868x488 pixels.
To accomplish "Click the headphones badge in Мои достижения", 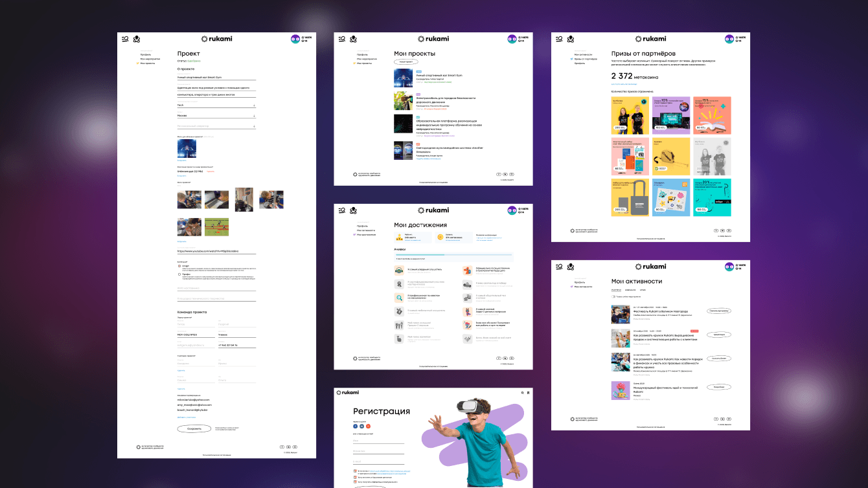I will [400, 269].
